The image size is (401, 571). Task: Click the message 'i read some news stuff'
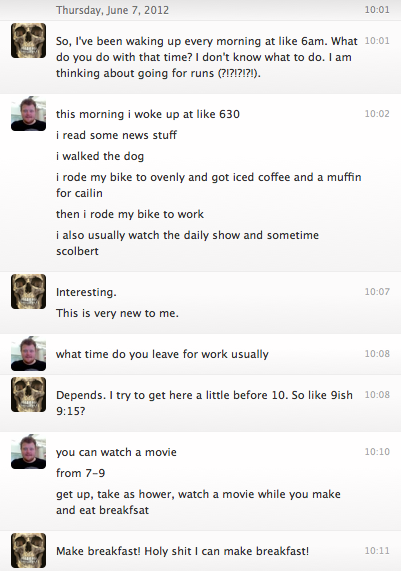coord(116,135)
